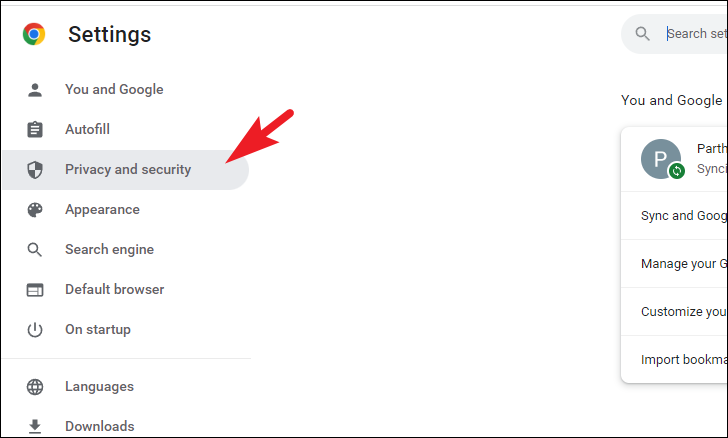Click the Languages globe icon
Screen dimensions: 728x438
click(35, 387)
